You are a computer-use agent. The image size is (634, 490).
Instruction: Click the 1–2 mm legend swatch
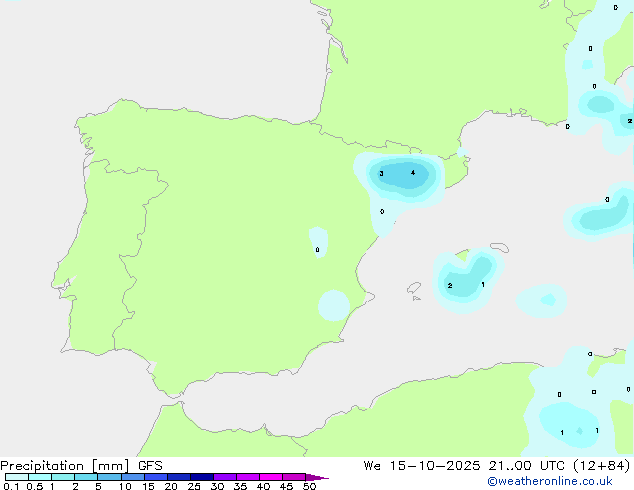click(x=63, y=477)
